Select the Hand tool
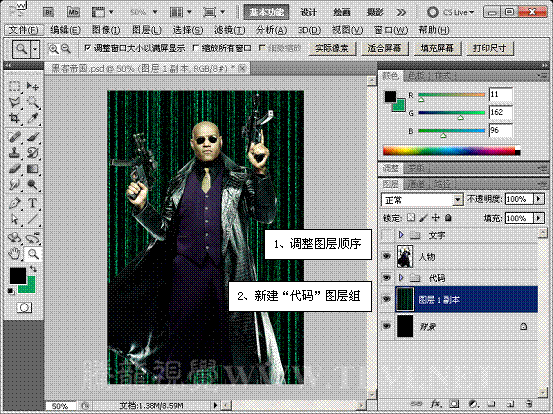The image size is (553, 414). pyautogui.click(x=14, y=254)
